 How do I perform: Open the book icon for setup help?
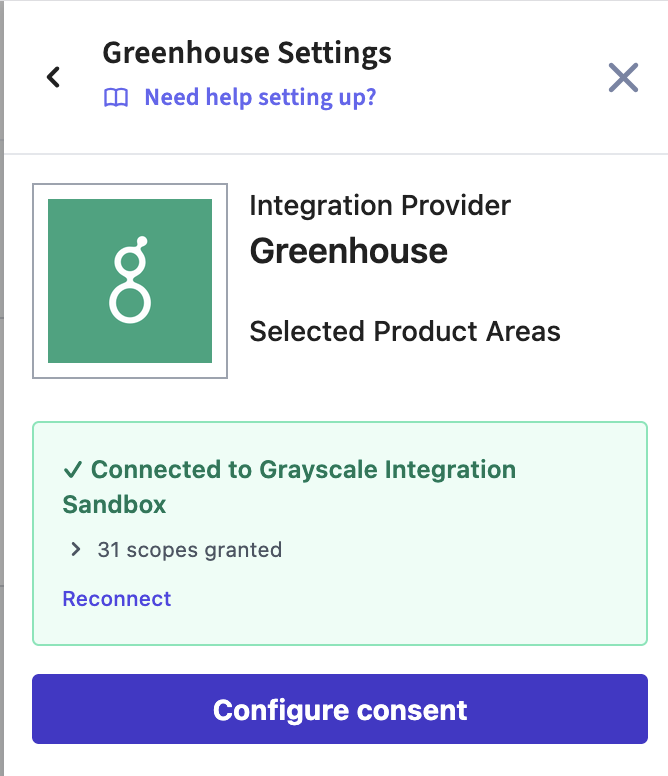(x=116, y=97)
